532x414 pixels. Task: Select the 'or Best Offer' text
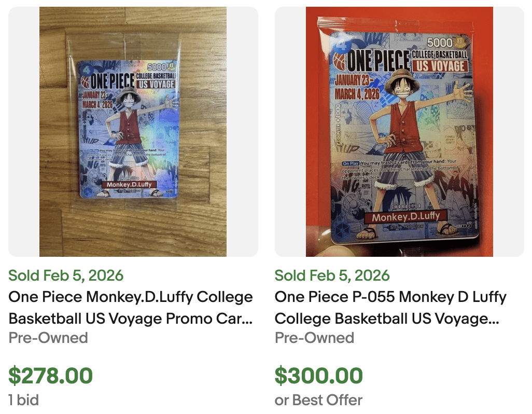point(317,400)
